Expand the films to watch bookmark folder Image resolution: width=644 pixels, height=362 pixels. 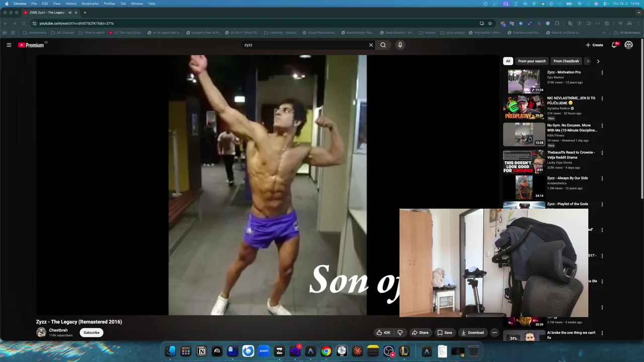click(91, 33)
